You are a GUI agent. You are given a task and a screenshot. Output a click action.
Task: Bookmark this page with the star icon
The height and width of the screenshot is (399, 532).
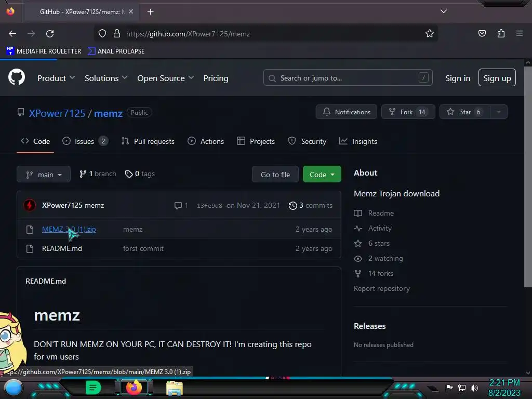(x=430, y=34)
